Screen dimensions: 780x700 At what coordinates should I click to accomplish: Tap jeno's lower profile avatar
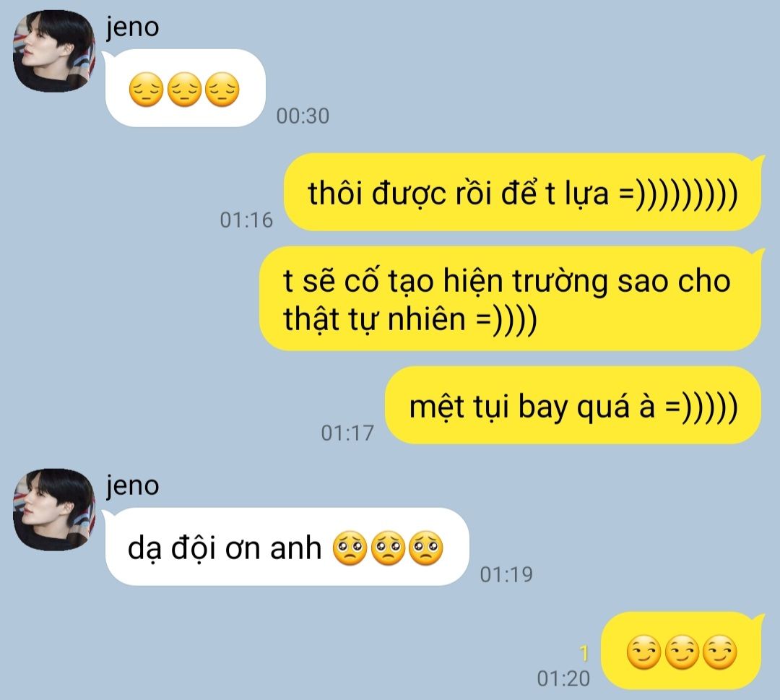(x=53, y=509)
